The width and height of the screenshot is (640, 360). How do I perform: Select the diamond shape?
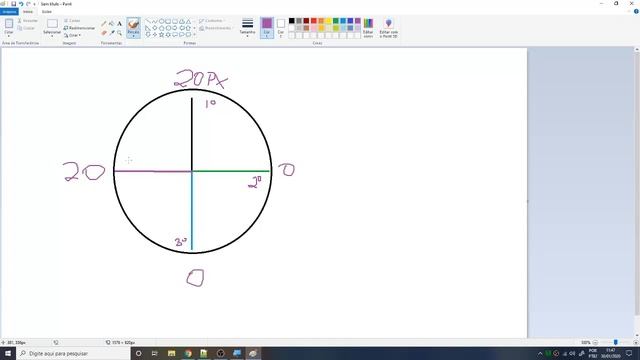[x=154, y=28]
